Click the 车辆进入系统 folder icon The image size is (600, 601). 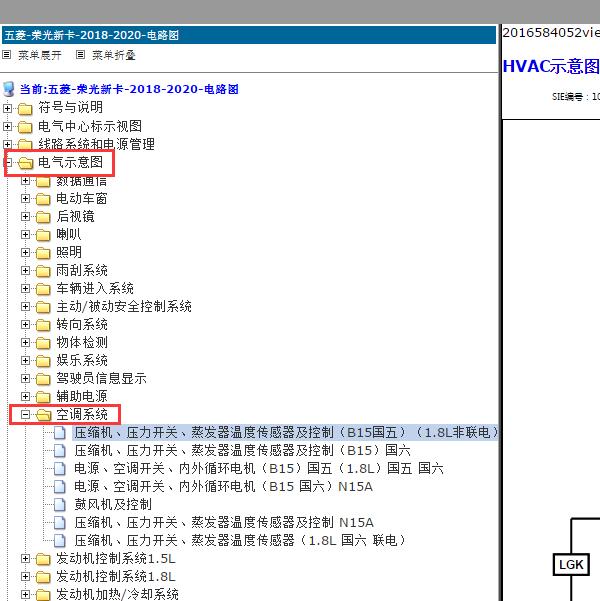pos(43,289)
